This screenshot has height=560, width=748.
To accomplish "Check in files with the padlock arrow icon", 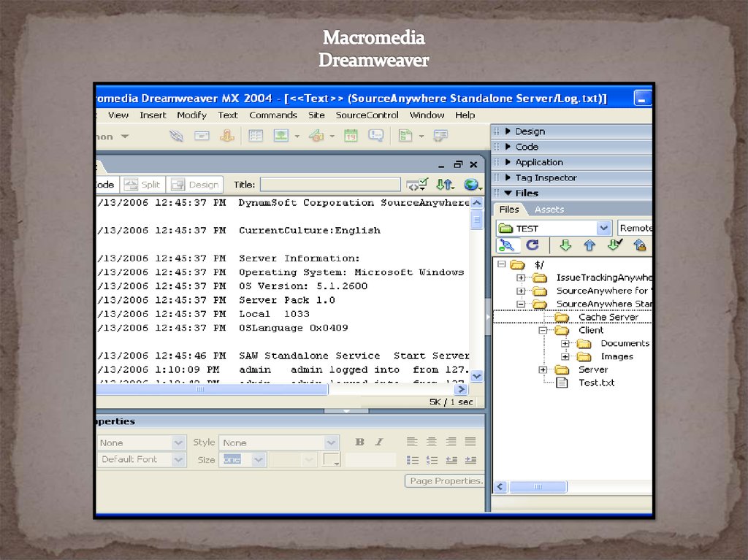I will point(641,245).
